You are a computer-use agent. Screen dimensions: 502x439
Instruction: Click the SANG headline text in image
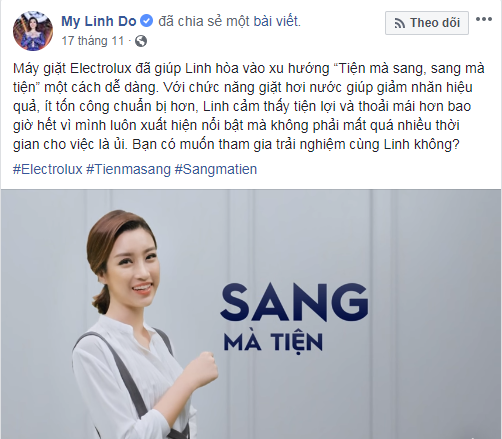pos(295,302)
